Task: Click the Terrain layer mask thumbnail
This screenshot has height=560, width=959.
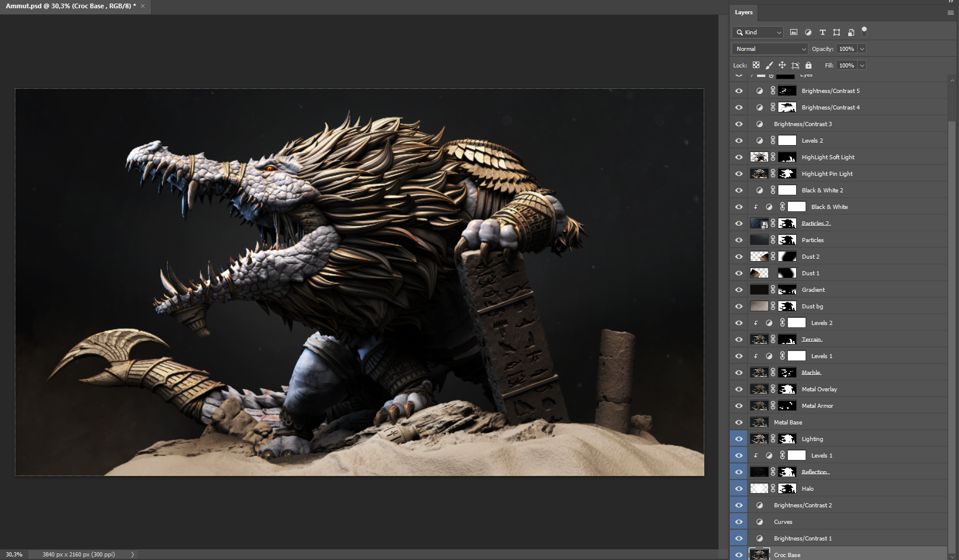Action: coord(787,340)
